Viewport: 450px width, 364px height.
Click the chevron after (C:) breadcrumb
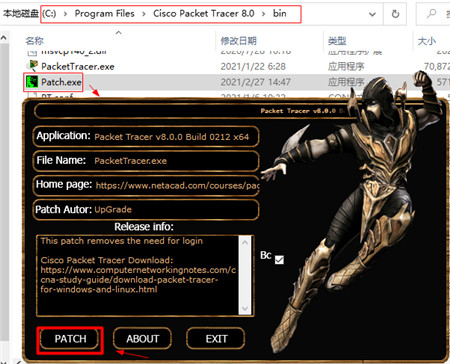[65, 14]
